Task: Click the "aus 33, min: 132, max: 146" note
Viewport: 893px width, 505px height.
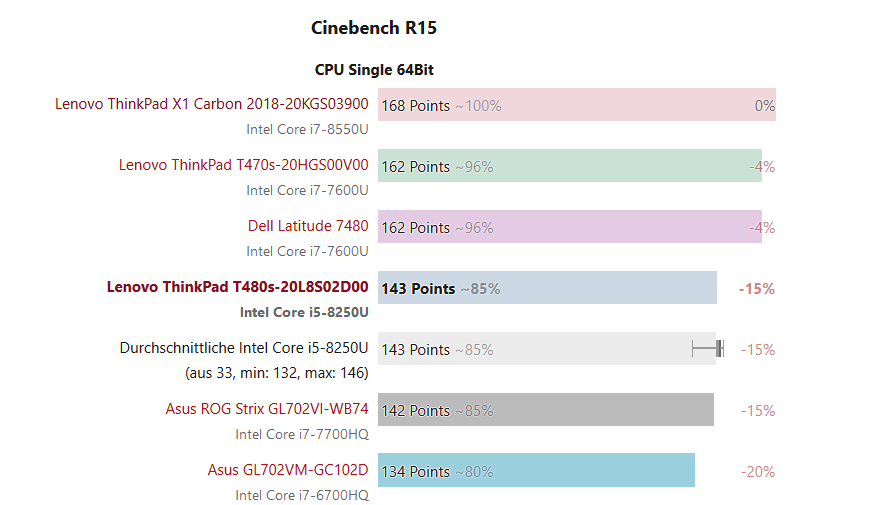Action: (277, 372)
